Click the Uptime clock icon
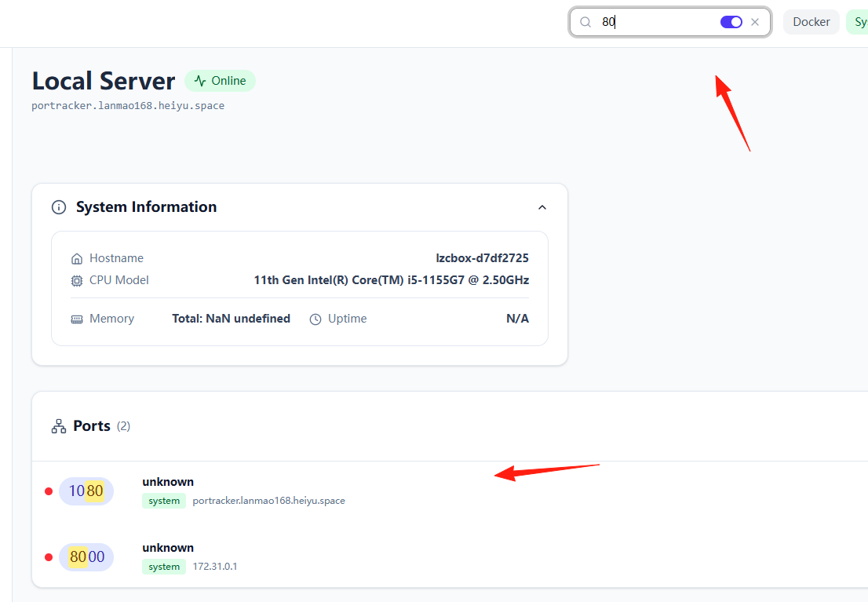The image size is (868, 602). click(315, 319)
